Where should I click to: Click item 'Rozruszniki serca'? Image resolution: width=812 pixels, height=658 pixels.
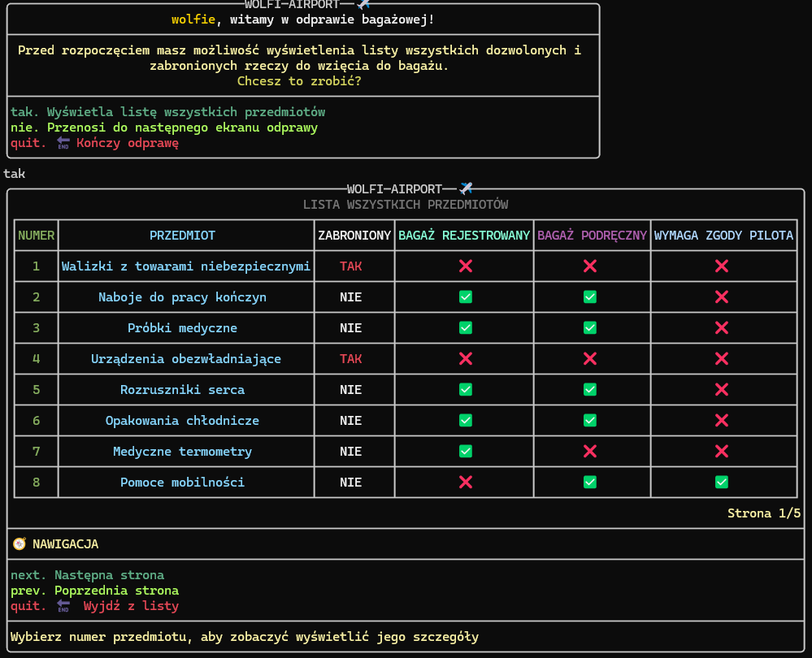click(182, 389)
